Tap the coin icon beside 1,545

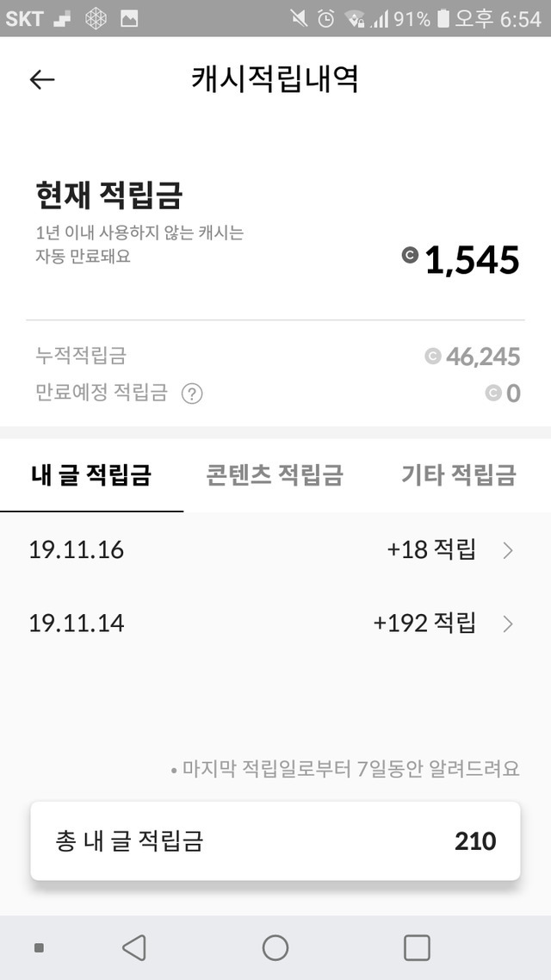point(410,255)
